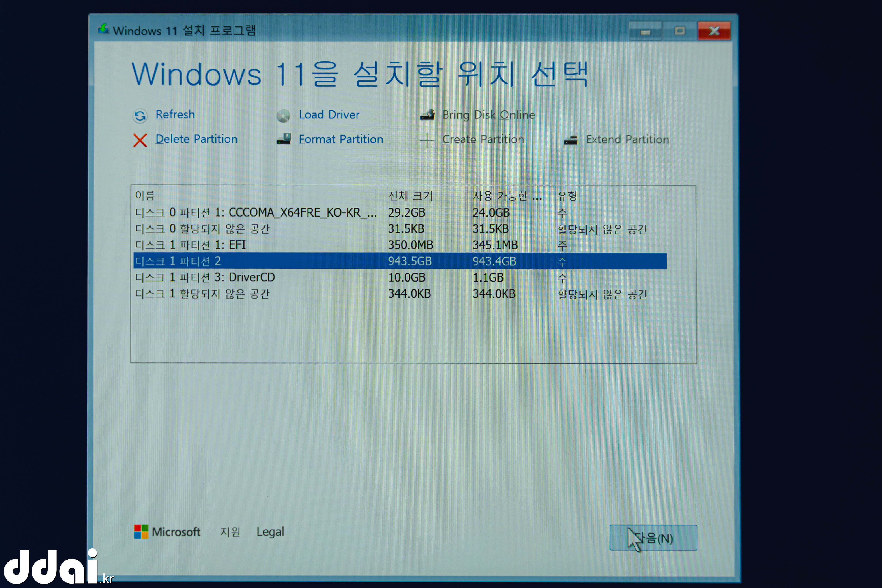
Task: Open the Load Driver link
Action: pyautogui.click(x=329, y=115)
